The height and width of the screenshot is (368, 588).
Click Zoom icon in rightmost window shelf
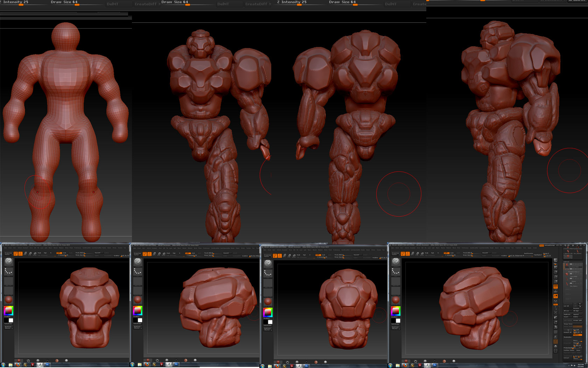tap(555, 272)
